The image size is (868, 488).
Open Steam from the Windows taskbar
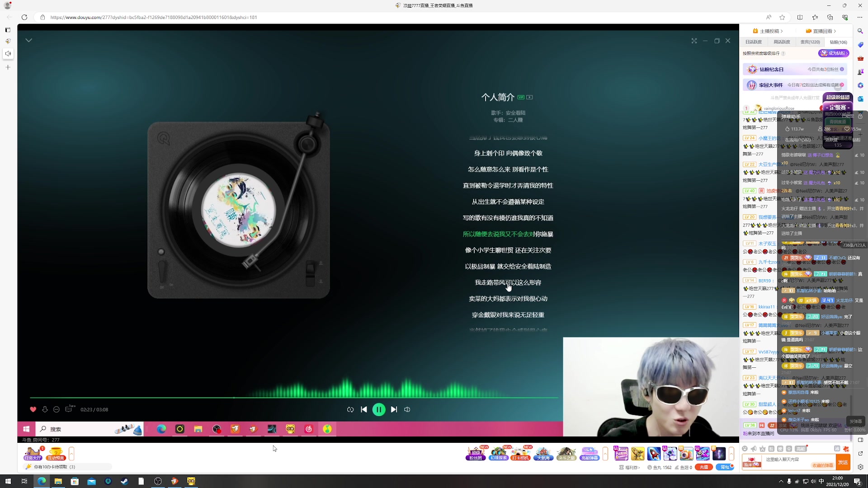tap(124, 481)
